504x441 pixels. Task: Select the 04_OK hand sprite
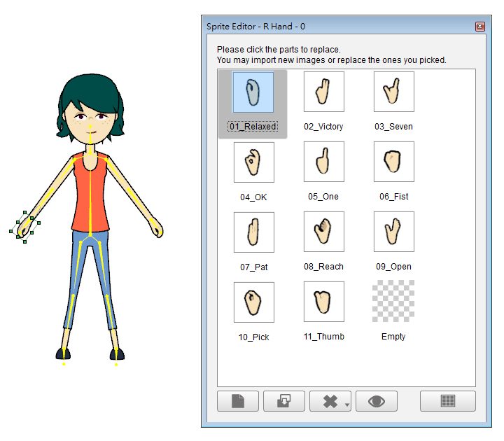click(x=253, y=162)
